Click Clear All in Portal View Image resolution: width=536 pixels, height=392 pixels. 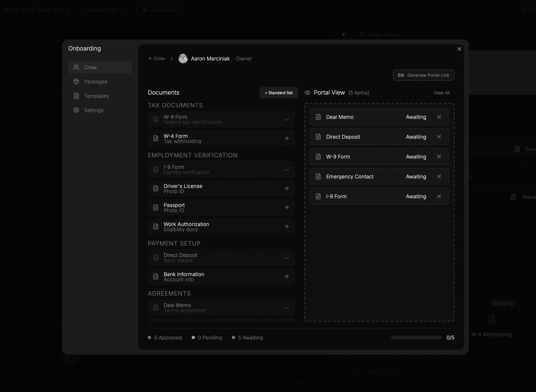[x=441, y=93]
